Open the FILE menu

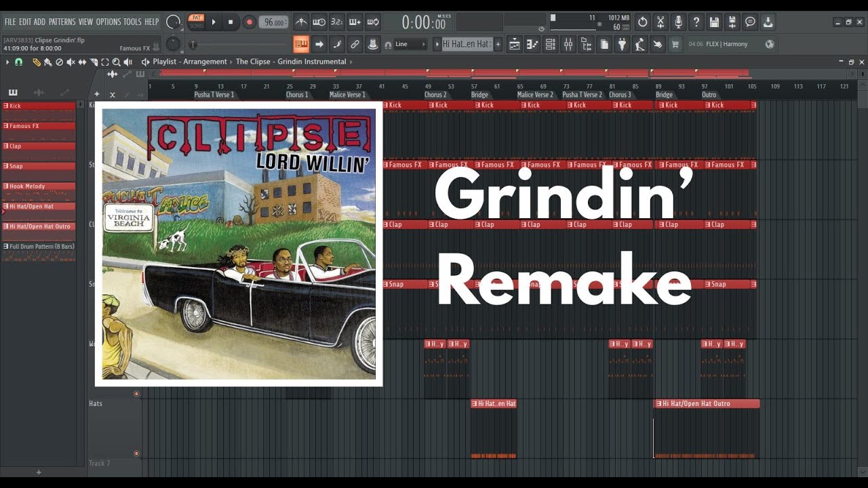coord(10,22)
